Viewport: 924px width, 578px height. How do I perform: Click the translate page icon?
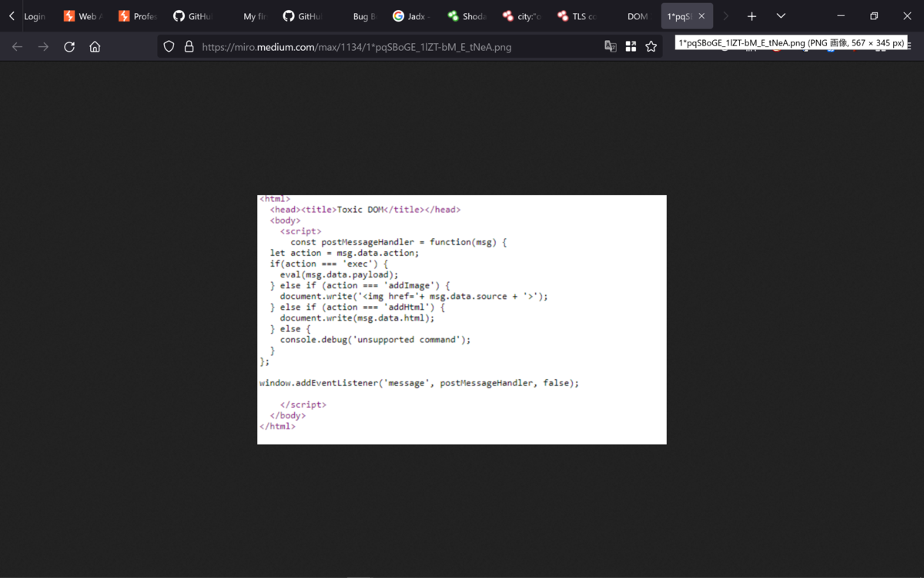(611, 47)
